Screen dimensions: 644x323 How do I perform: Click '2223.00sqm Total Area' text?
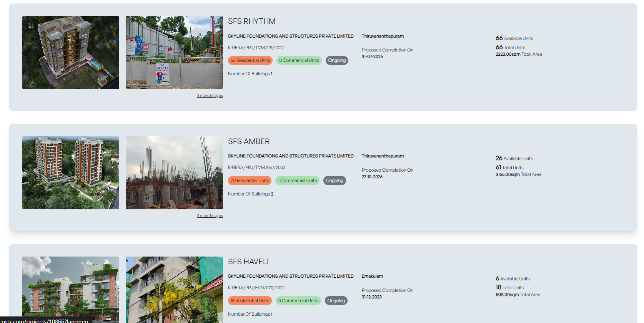pyautogui.click(x=519, y=55)
